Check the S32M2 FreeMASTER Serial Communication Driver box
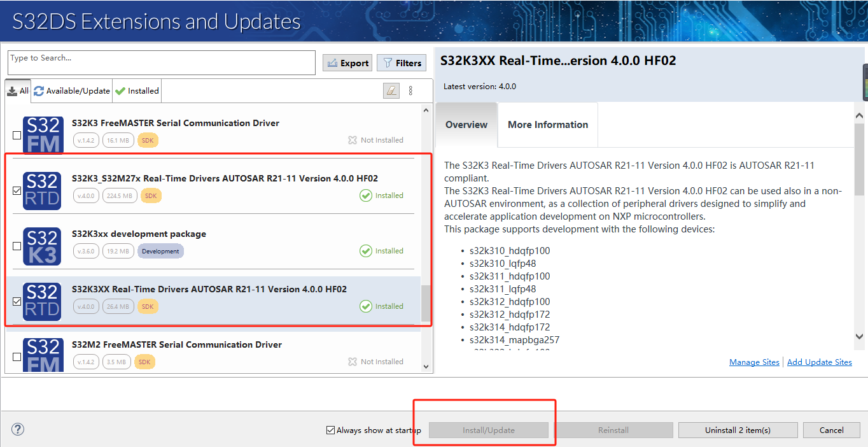This screenshot has width=868, height=447. (x=17, y=357)
